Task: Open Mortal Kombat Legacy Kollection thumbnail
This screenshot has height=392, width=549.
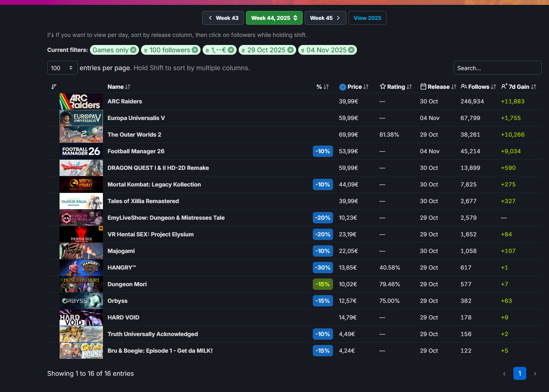Action: (x=81, y=184)
